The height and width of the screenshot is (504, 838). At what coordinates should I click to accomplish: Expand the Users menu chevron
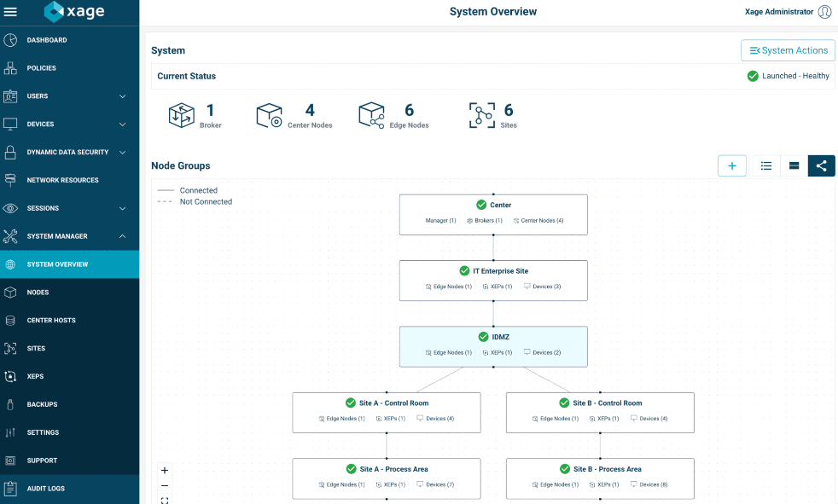(122, 96)
